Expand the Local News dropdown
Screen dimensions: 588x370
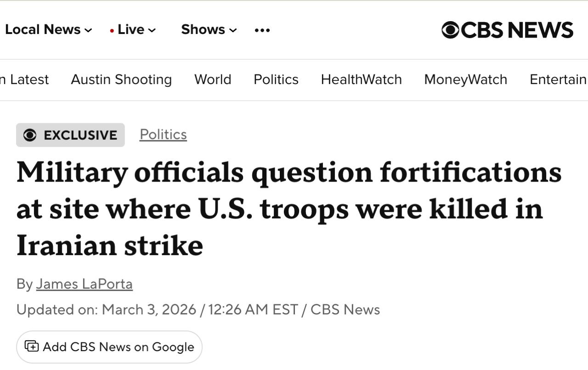[88, 30]
